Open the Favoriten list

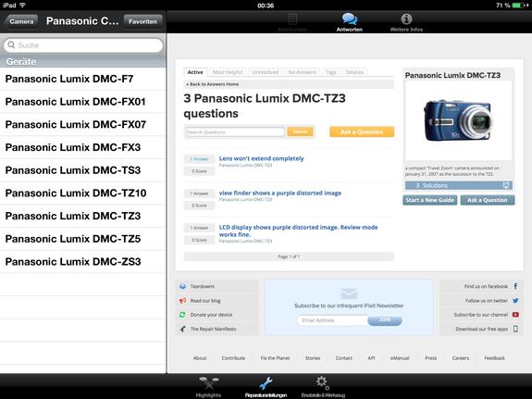142,21
